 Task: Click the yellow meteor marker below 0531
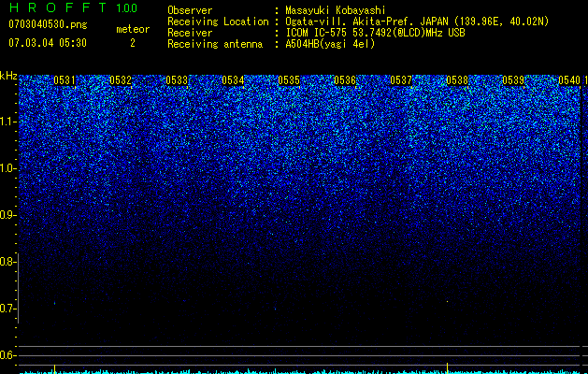click(x=55, y=368)
